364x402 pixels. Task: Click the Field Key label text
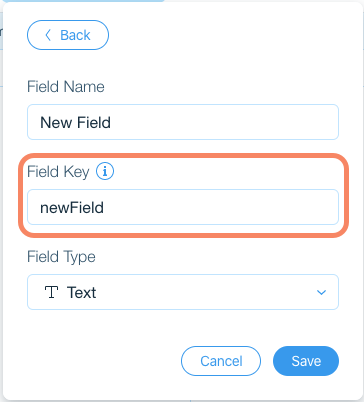click(x=58, y=172)
